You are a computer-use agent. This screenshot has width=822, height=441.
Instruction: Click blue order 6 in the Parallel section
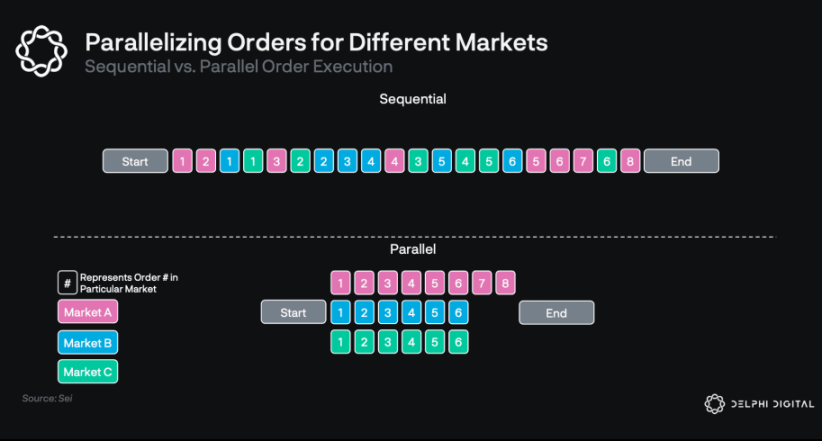click(458, 313)
